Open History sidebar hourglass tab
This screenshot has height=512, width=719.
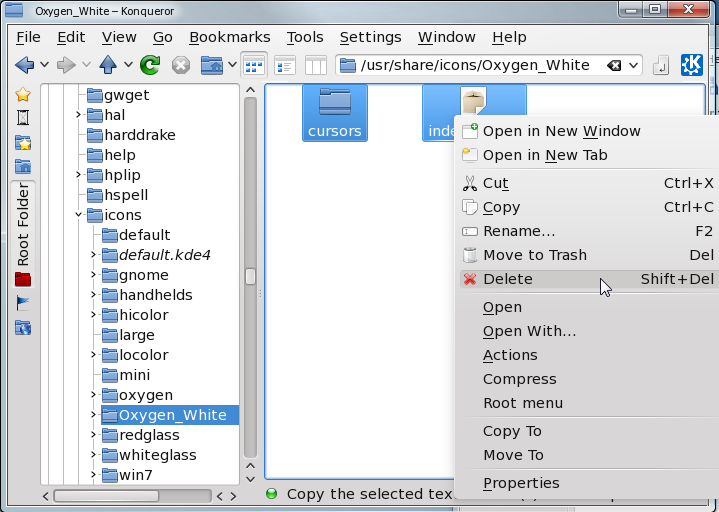(23, 117)
